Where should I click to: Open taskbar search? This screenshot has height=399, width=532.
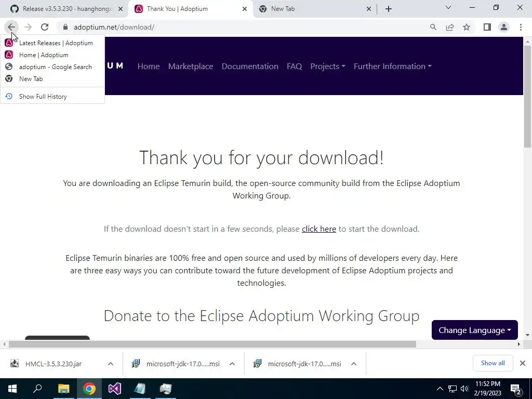point(37,389)
